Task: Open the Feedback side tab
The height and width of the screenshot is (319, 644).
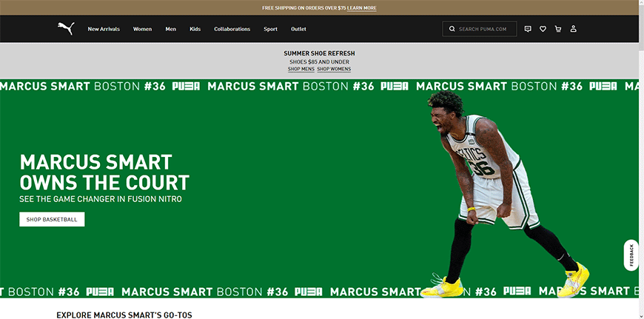Action: (631, 255)
